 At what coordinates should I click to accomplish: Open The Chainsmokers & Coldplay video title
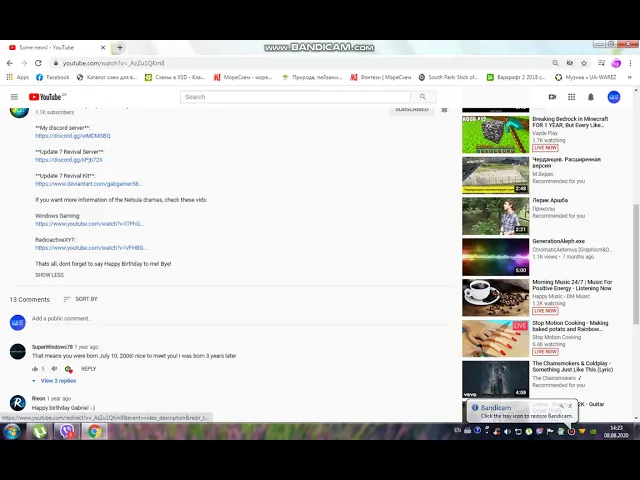click(572, 367)
